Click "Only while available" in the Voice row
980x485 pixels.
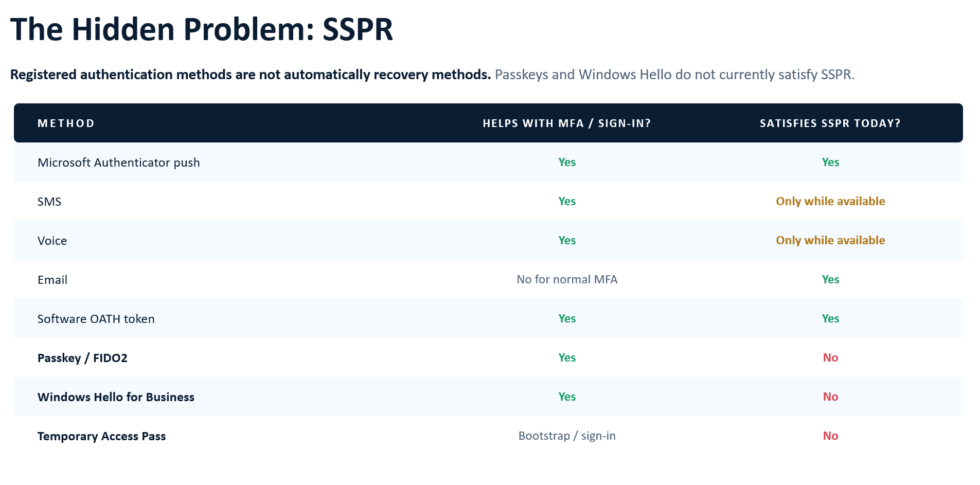[830, 240]
